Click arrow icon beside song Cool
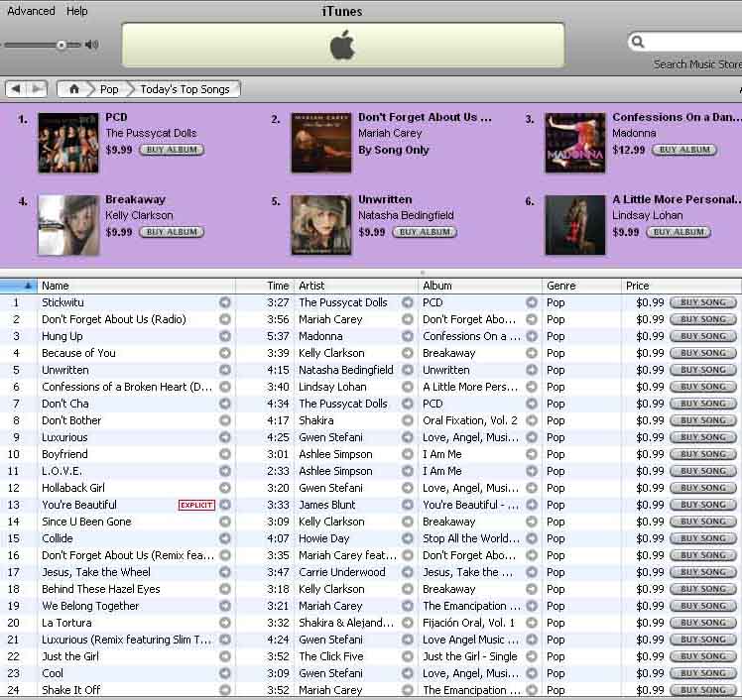 coord(225,673)
